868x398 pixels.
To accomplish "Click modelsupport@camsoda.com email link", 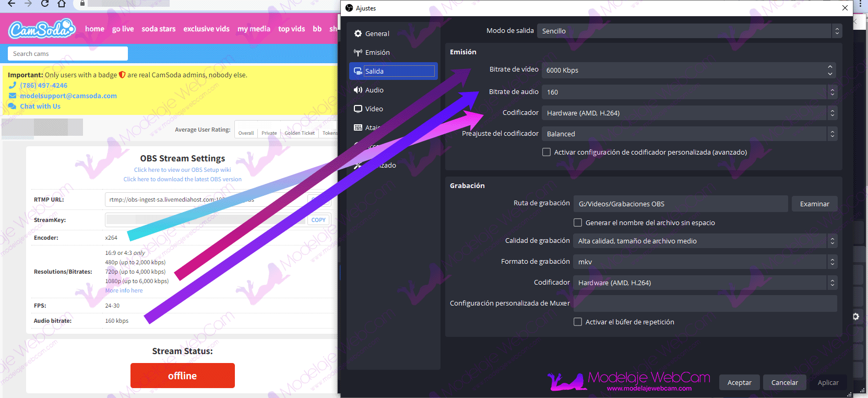I will pos(68,96).
